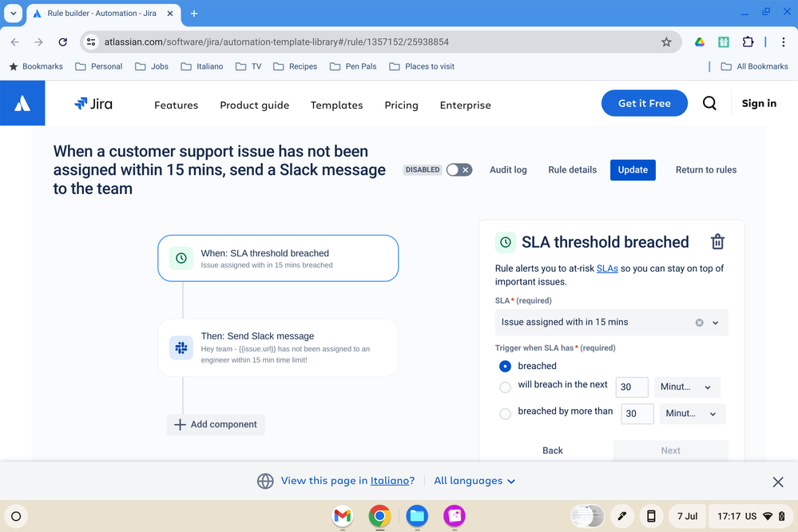Click the Update button

(x=633, y=170)
